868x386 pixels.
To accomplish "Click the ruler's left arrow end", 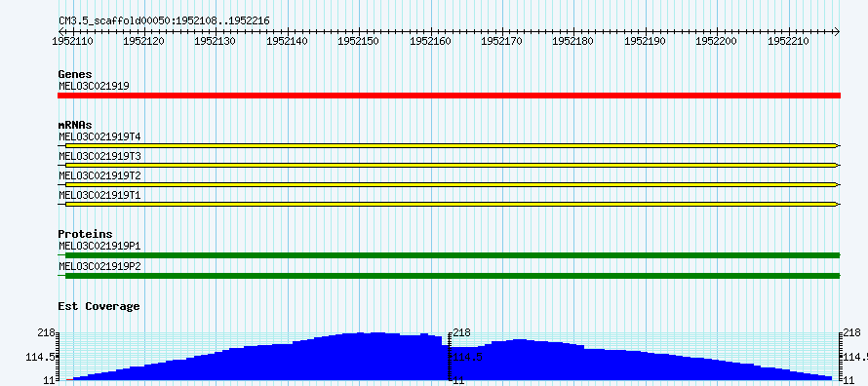I will pos(61,31).
